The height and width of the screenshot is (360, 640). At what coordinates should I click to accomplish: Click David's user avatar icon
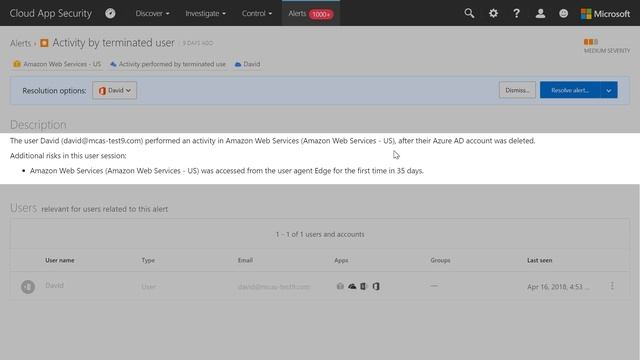point(28,287)
